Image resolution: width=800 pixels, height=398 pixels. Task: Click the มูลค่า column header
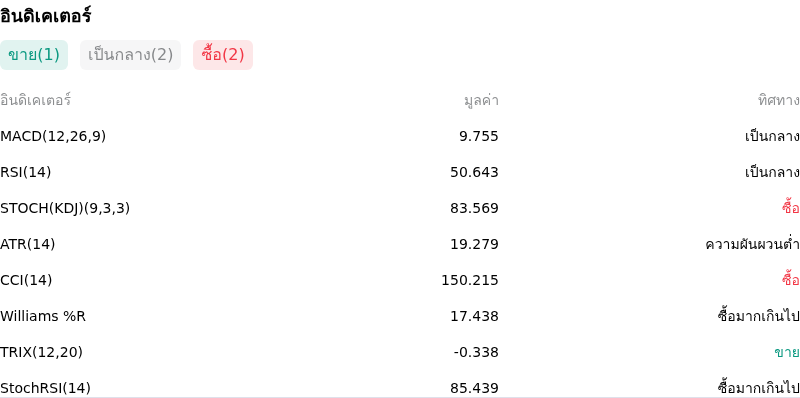click(481, 101)
